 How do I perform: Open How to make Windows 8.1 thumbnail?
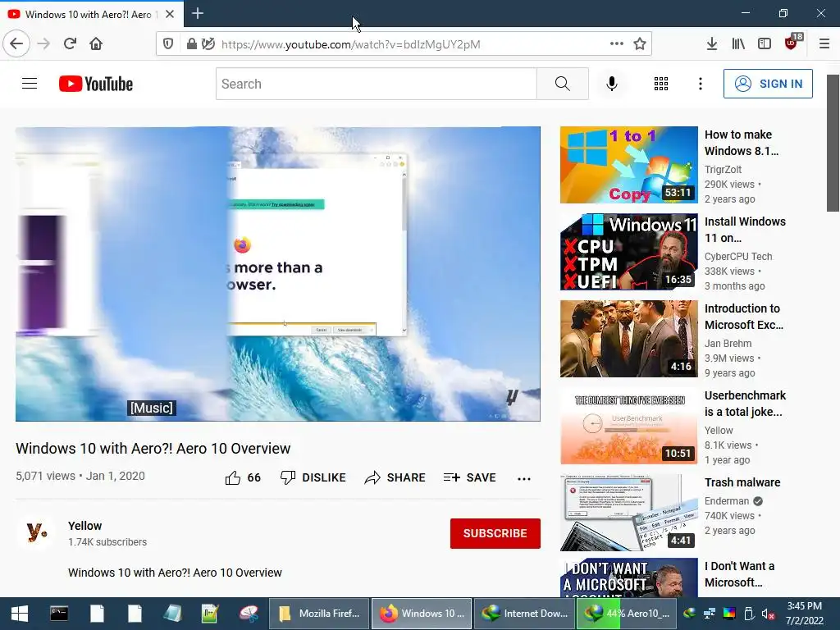[629, 164]
